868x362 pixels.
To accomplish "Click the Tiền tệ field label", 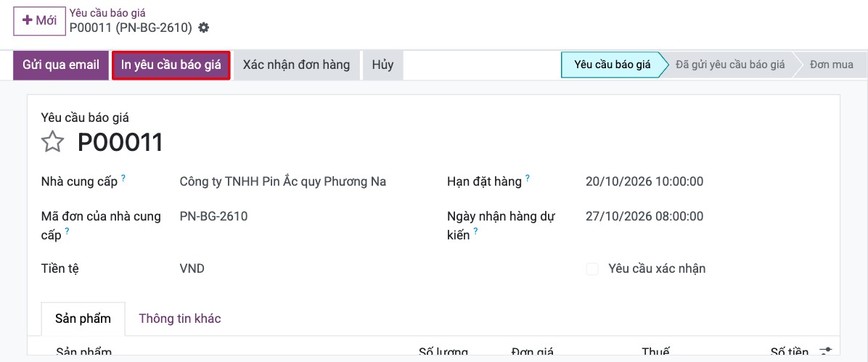I will pos(60,269).
